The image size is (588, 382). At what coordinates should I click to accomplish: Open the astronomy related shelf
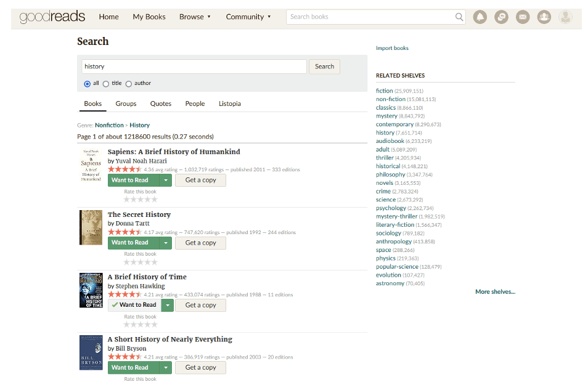point(390,283)
